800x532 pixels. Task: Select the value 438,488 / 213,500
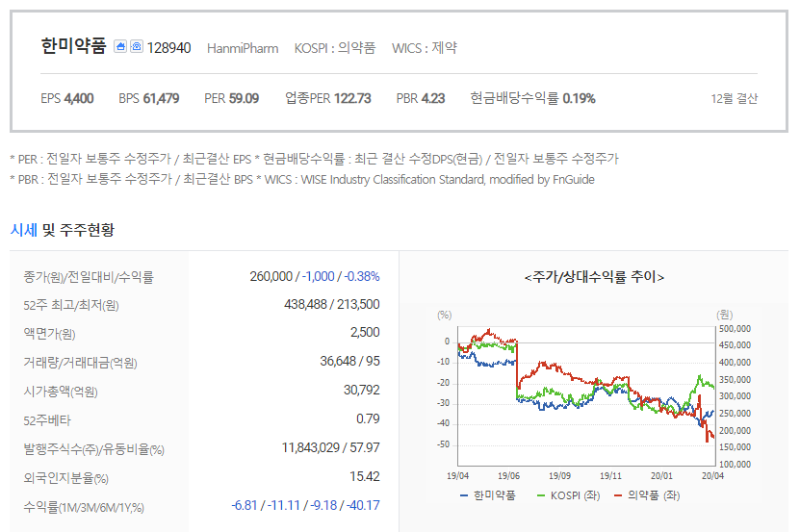click(332, 305)
